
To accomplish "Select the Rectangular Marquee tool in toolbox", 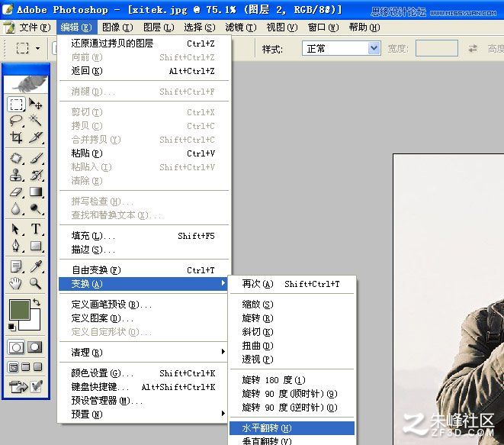I will pyautogui.click(x=16, y=105).
